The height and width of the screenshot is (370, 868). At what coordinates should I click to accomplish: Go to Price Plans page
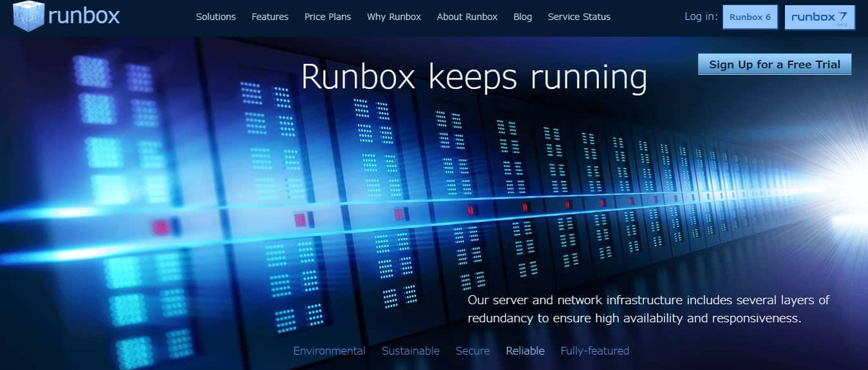pos(328,17)
